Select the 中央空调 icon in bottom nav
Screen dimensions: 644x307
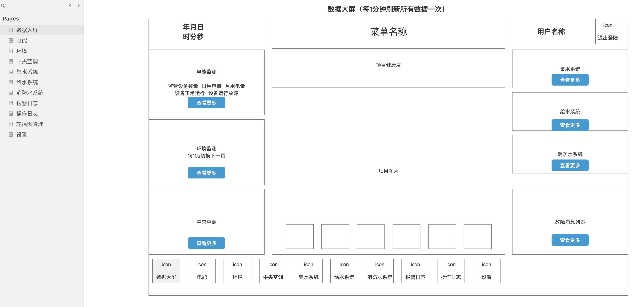(x=273, y=271)
